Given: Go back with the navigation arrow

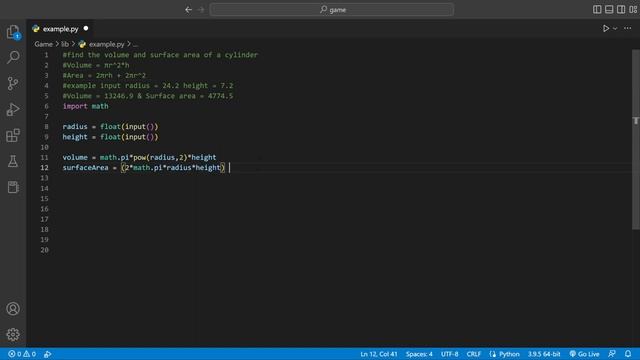Looking at the screenshot, I should coord(188,9).
